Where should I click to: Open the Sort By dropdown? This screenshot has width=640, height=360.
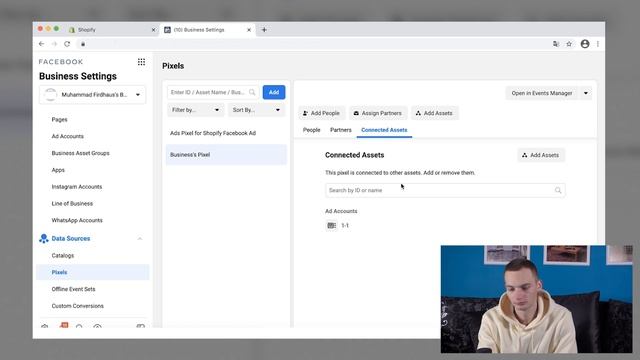(256, 110)
